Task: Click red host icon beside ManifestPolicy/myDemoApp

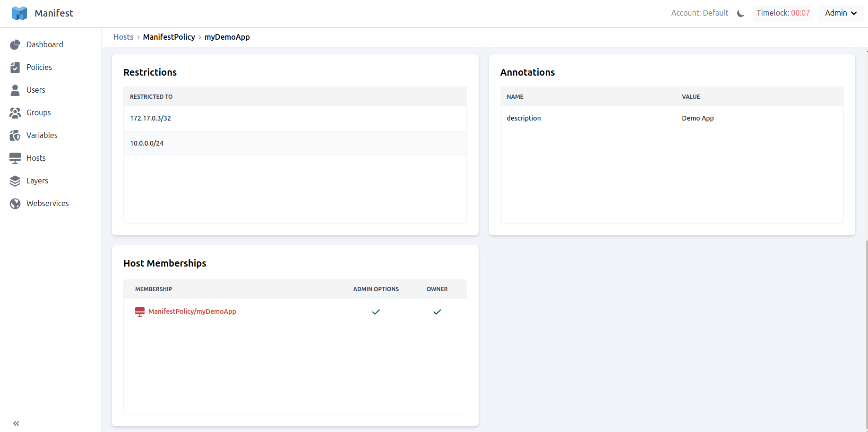Action: pyautogui.click(x=140, y=312)
